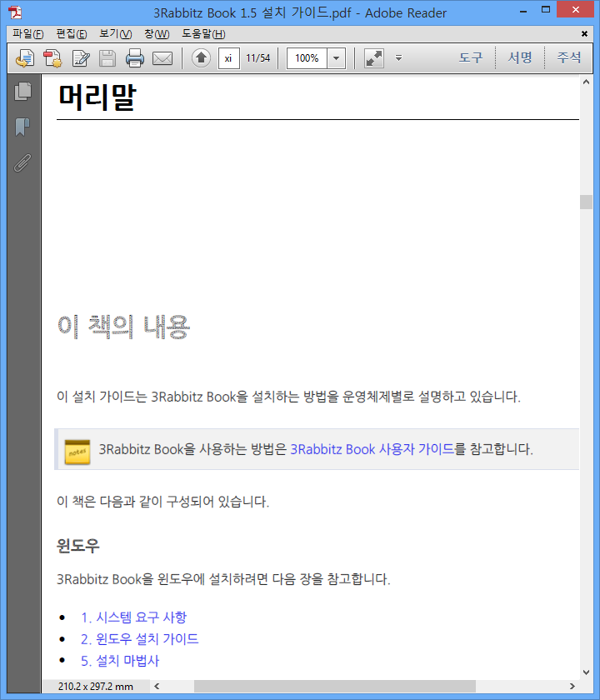Open the 보기(V) menu

pyautogui.click(x=115, y=34)
